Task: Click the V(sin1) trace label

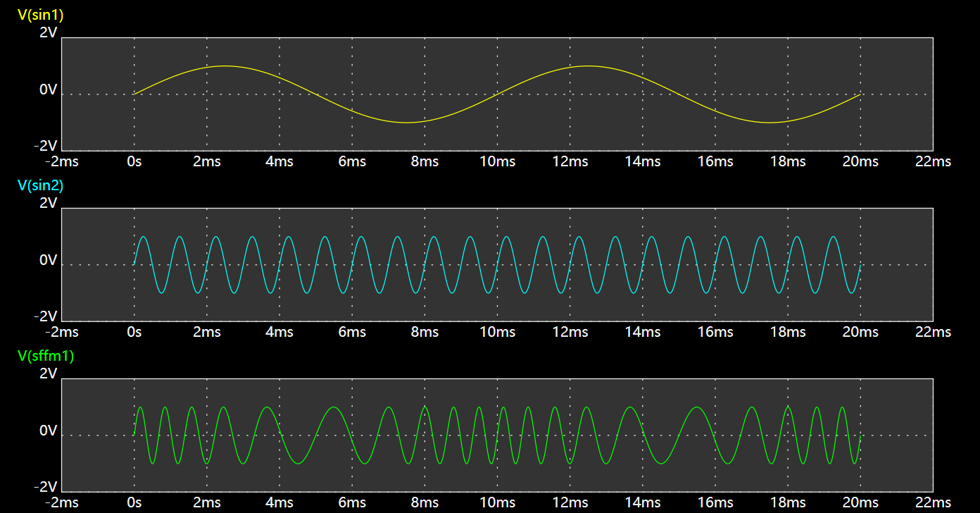Action: pos(41,16)
